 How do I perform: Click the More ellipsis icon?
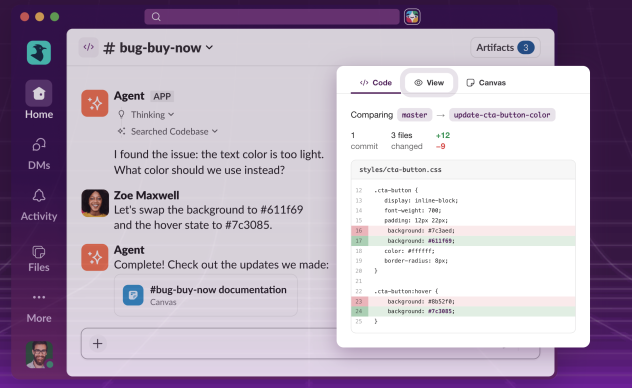click(39, 297)
